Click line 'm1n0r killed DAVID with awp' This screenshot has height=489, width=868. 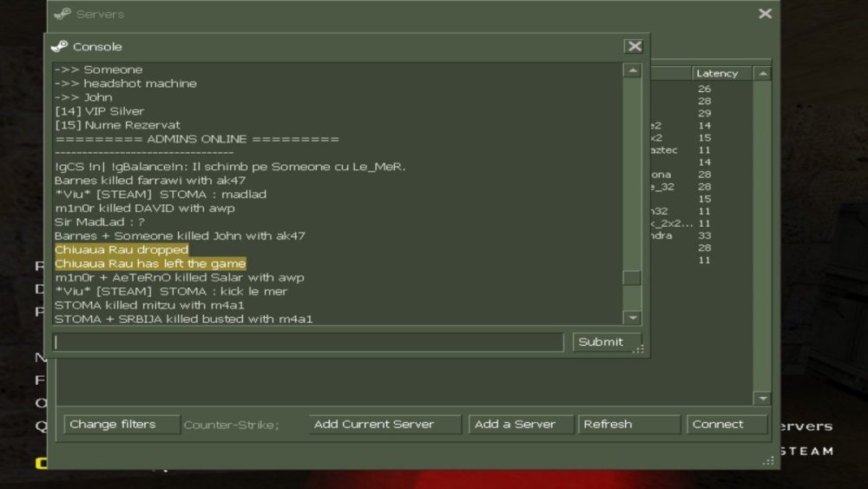click(145, 208)
